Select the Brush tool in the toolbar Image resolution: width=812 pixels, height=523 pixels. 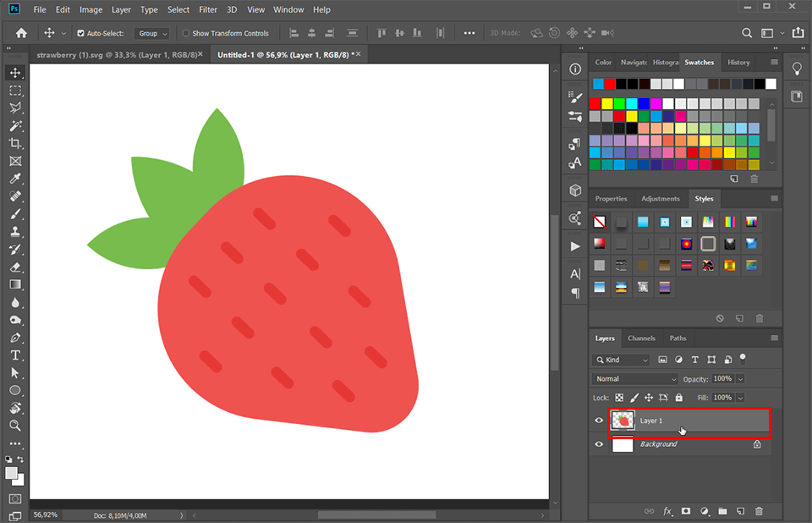[x=15, y=214]
